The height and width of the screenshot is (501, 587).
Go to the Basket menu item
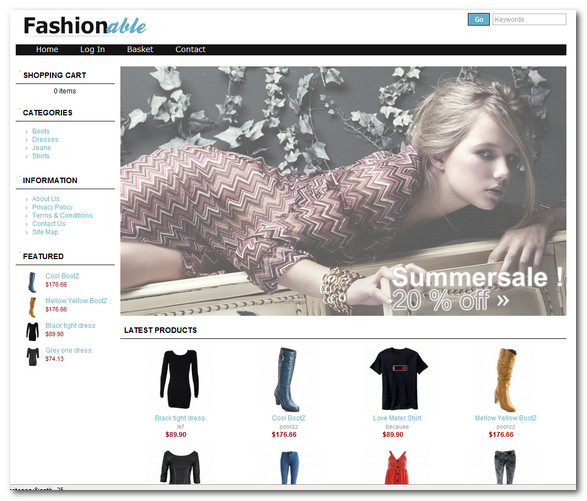(140, 49)
